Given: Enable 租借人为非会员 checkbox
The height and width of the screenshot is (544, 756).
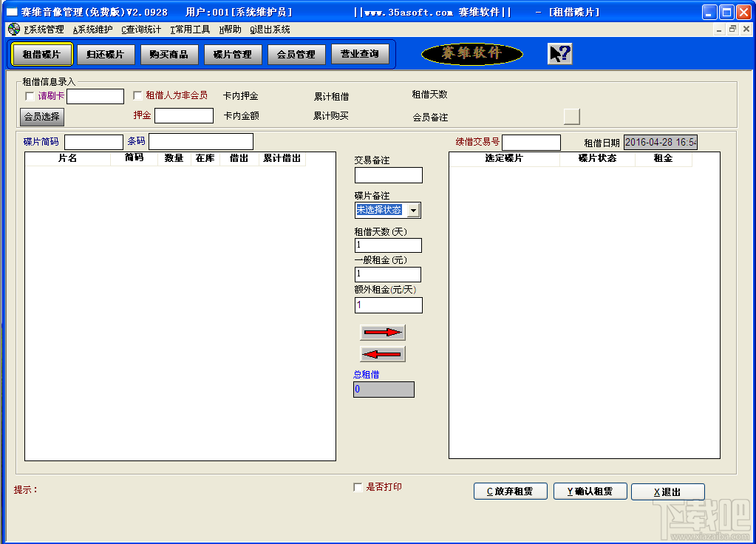Looking at the screenshot, I should pos(137,95).
